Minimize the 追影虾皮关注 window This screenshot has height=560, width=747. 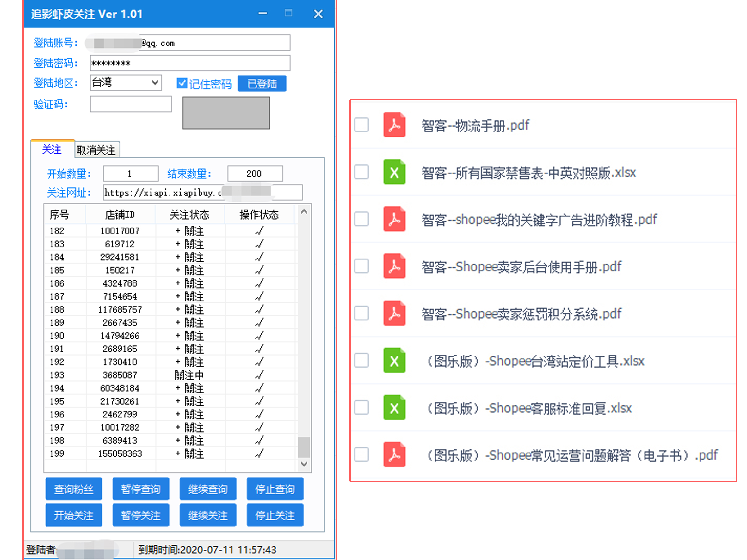(263, 14)
